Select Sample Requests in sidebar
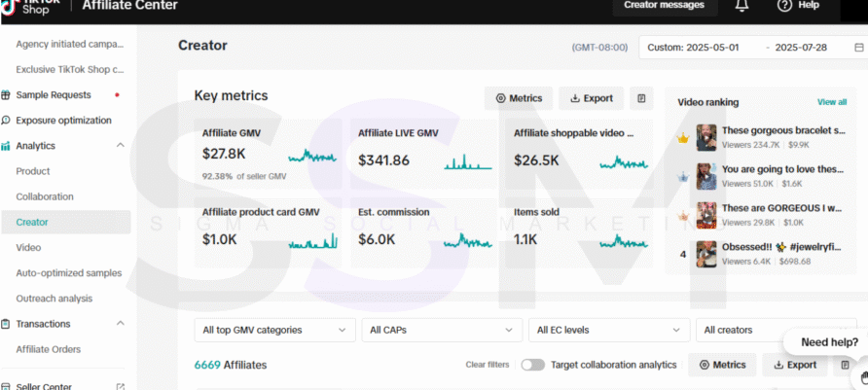 click(54, 95)
